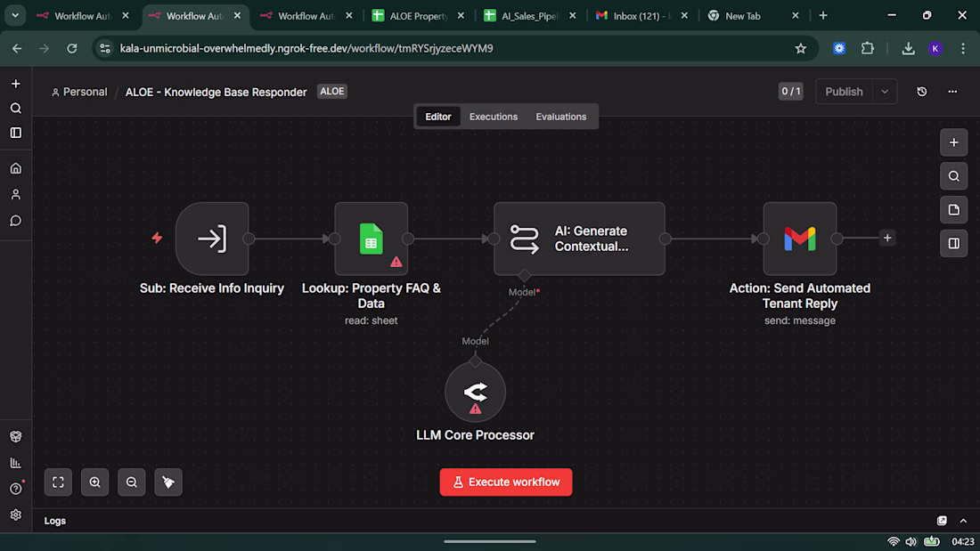Click the volume icon in the system tray
This screenshot has height=551, width=980.
pos(911,541)
